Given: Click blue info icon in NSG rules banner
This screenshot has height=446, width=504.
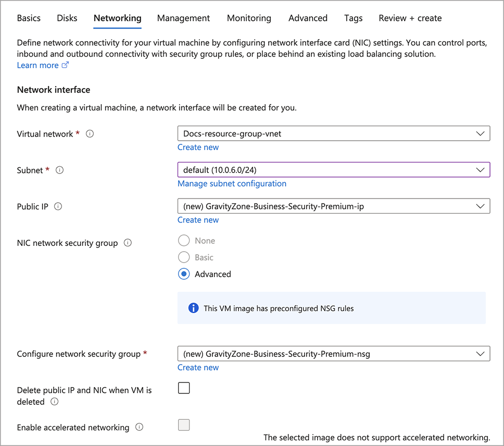Looking at the screenshot, I should [194, 308].
